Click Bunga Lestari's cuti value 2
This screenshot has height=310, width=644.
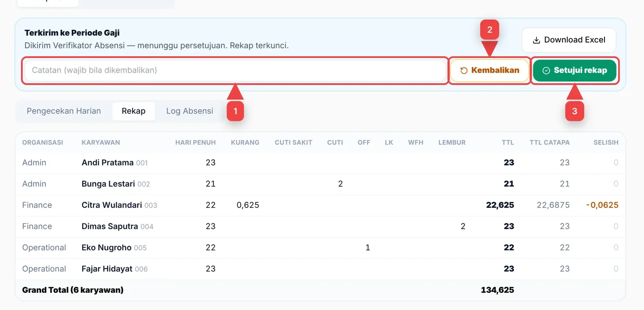coord(341,184)
